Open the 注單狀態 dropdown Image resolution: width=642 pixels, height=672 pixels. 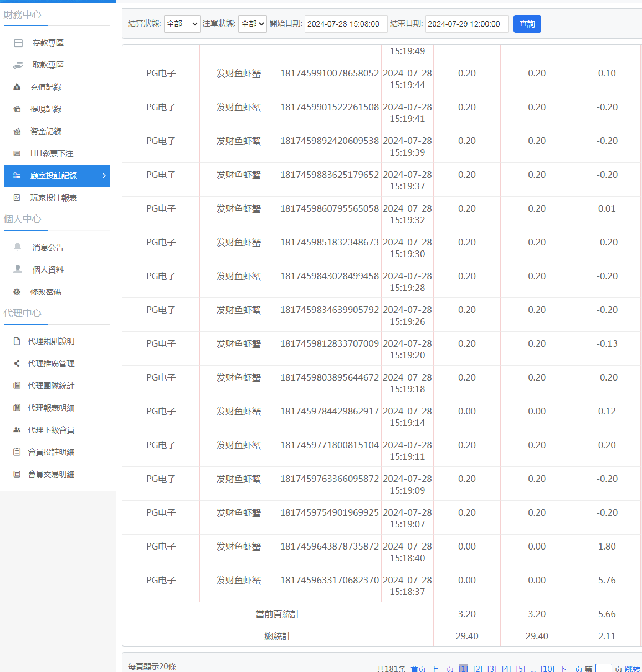[252, 24]
